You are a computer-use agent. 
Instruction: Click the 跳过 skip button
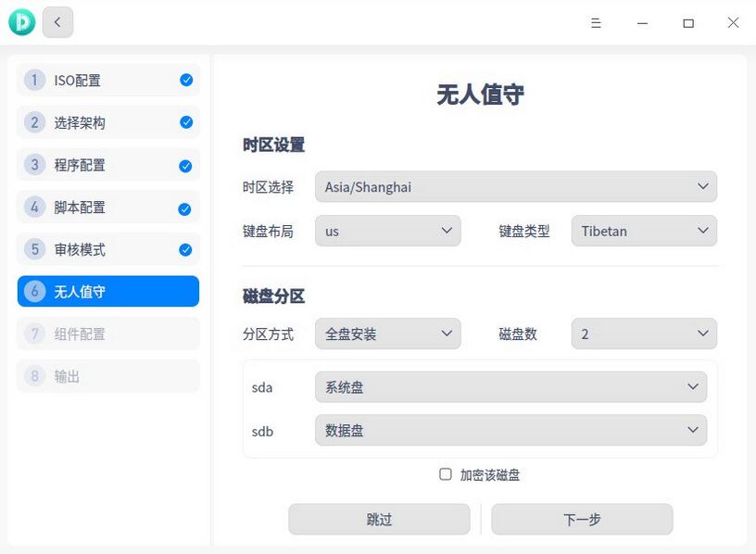380,519
